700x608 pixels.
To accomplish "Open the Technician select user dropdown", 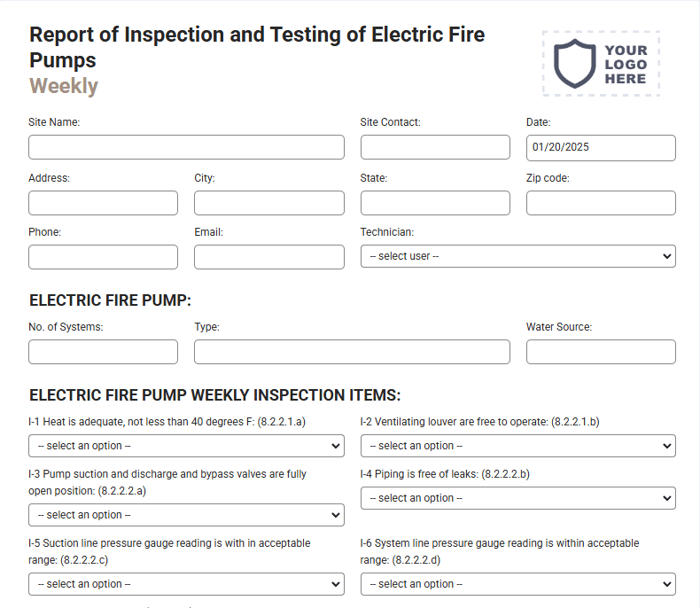I will tap(517, 256).
